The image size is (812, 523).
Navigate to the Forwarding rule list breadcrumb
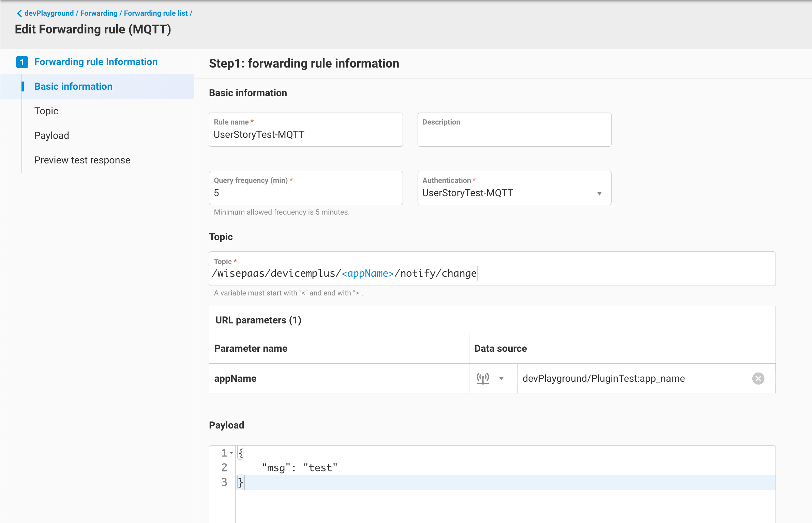(x=155, y=13)
